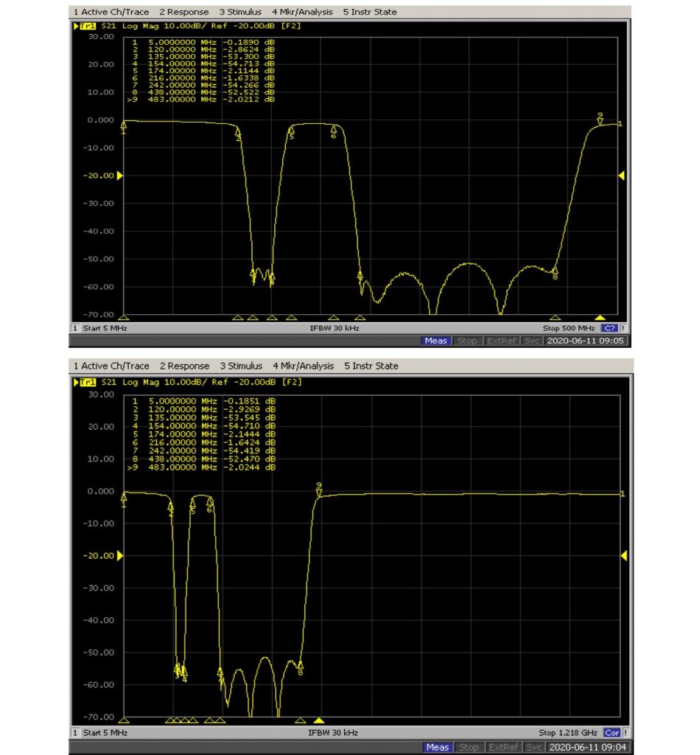This screenshot has height=755, width=700.
Task: Click Stop 500 MHz field in top window
Action: click(x=568, y=328)
